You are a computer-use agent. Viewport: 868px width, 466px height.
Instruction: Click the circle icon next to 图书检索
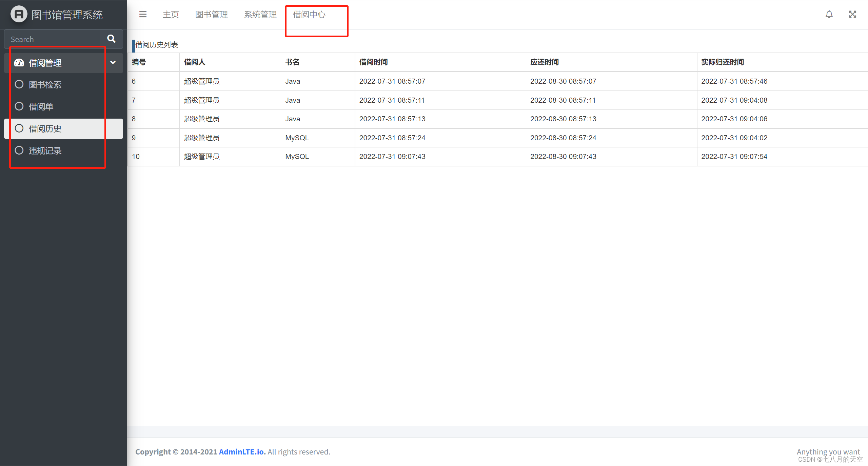[19, 84]
